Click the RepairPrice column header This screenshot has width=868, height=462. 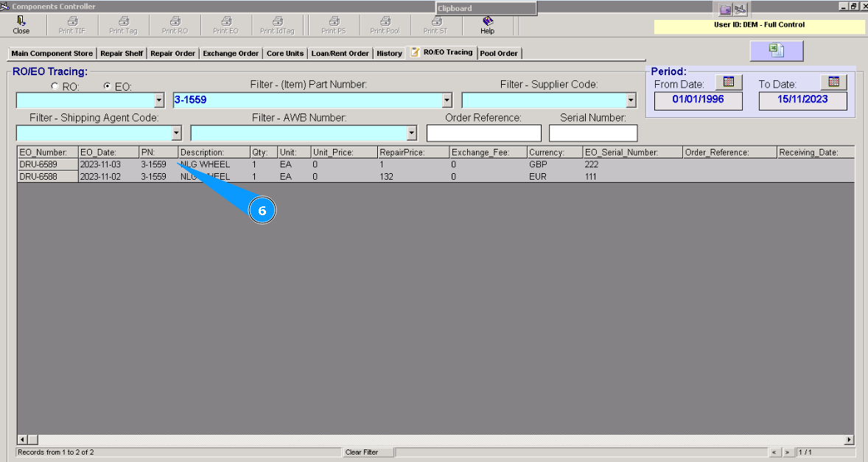click(x=413, y=152)
